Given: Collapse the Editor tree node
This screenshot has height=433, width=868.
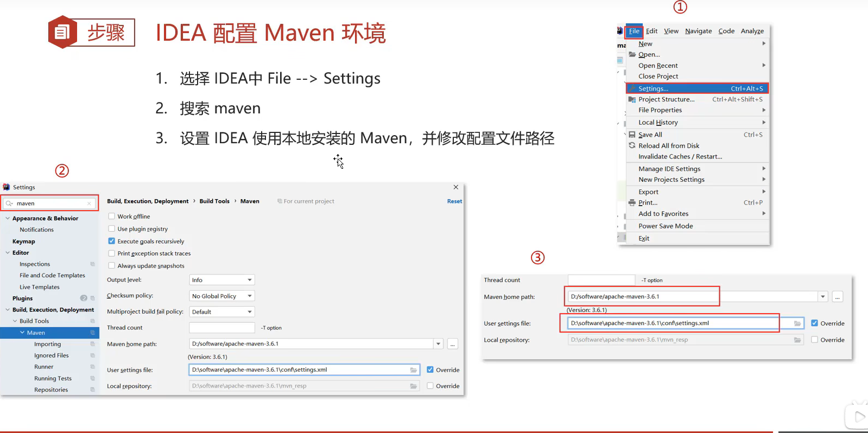Looking at the screenshot, I should point(8,253).
